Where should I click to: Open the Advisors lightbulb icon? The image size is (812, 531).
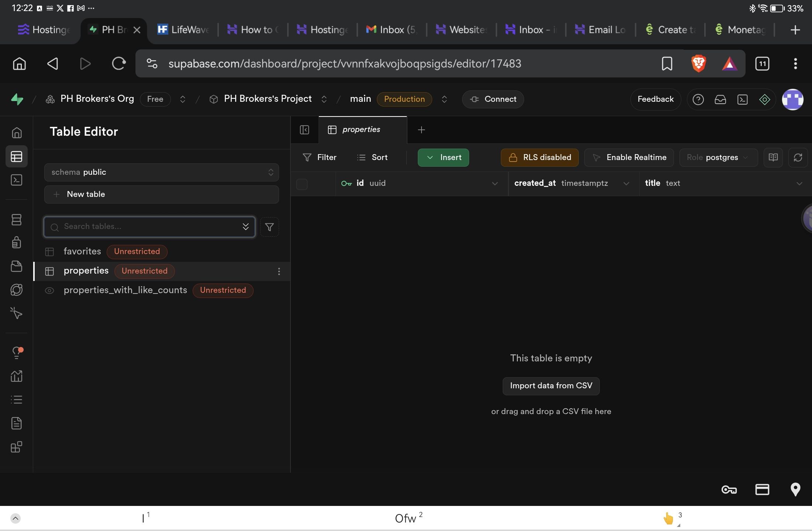(x=17, y=353)
